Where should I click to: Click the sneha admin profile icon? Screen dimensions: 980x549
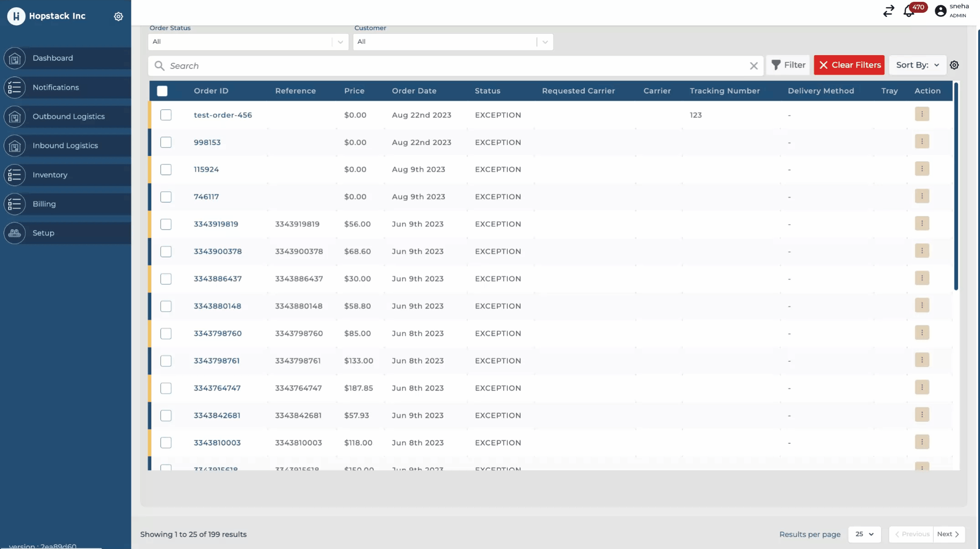click(x=940, y=11)
